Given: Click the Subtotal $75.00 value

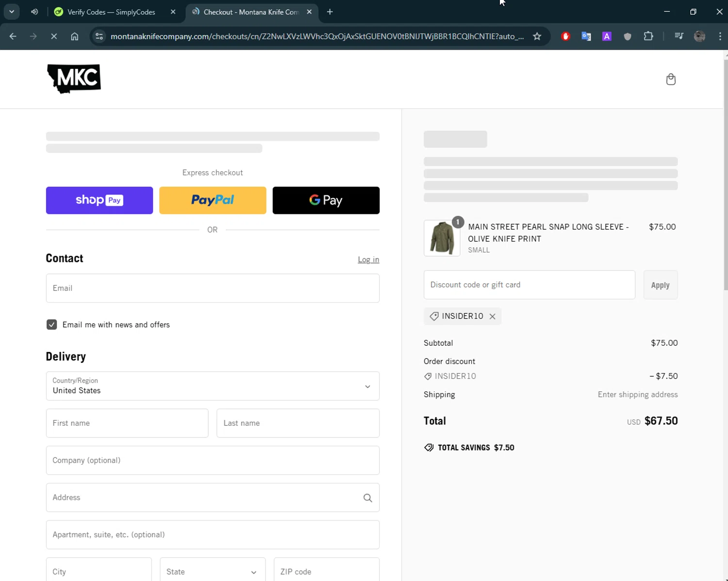Looking at the screenshot, I should click(x=664, y=343).
